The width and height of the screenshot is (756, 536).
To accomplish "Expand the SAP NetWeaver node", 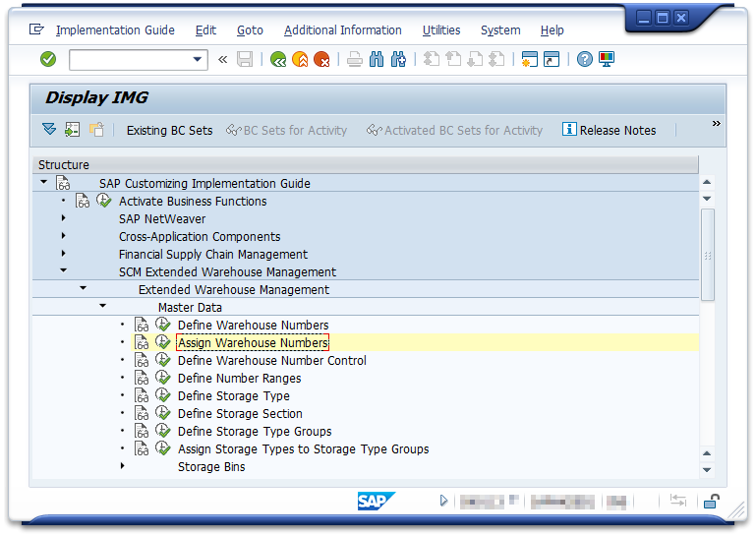I will (63, 218).
